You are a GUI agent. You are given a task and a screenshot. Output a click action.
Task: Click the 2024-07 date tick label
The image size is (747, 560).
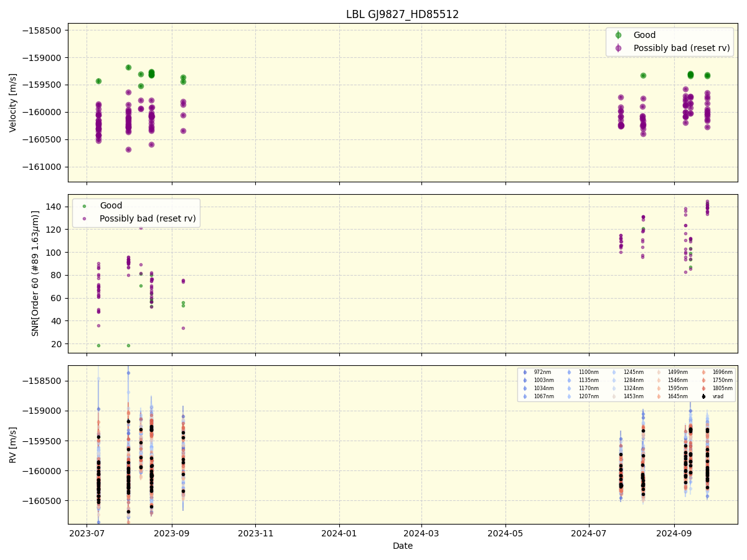pyautogui.click(x=590, y=533)
